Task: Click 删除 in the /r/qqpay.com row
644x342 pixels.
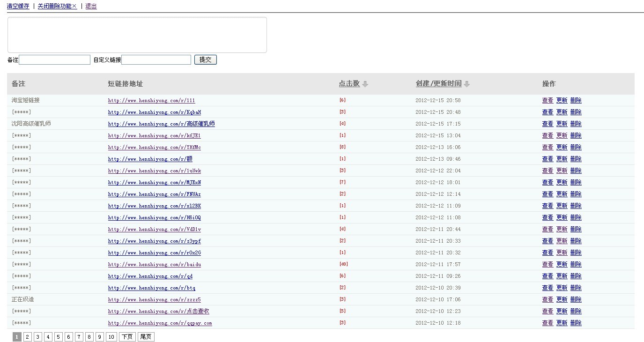Action: pyautogui.click(x=576, y=323)
